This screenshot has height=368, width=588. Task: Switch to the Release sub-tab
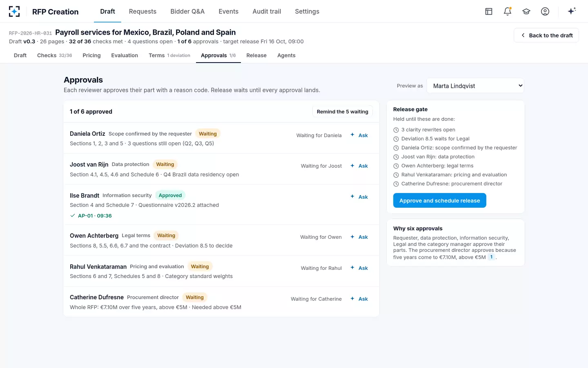coord(256,56)
